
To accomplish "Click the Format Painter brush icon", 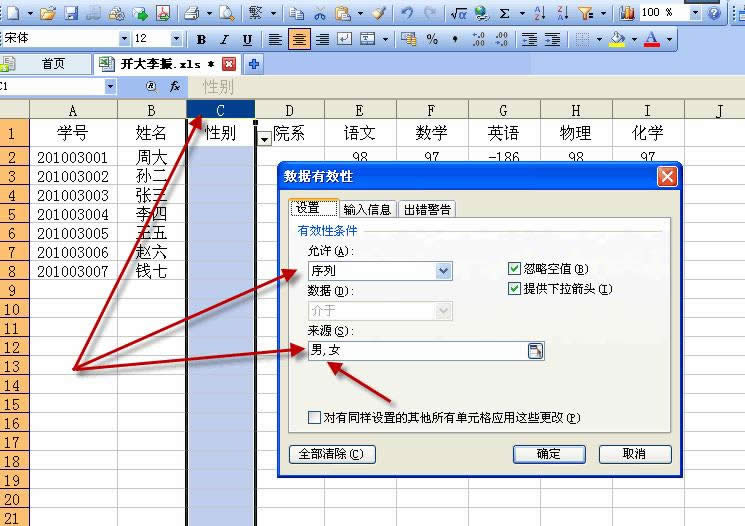I will click(x=379, y=13).
